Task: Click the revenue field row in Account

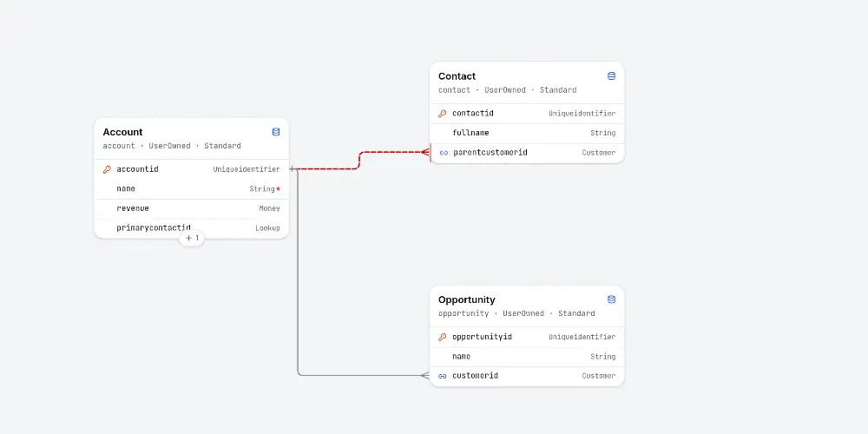Action: (192, 208)
